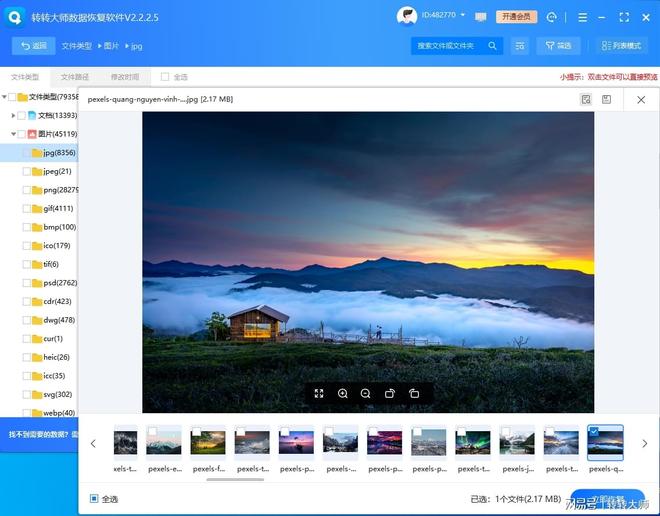Click the save icon in preview header
This screenshot has width=660, height=516.
[606, 99]
